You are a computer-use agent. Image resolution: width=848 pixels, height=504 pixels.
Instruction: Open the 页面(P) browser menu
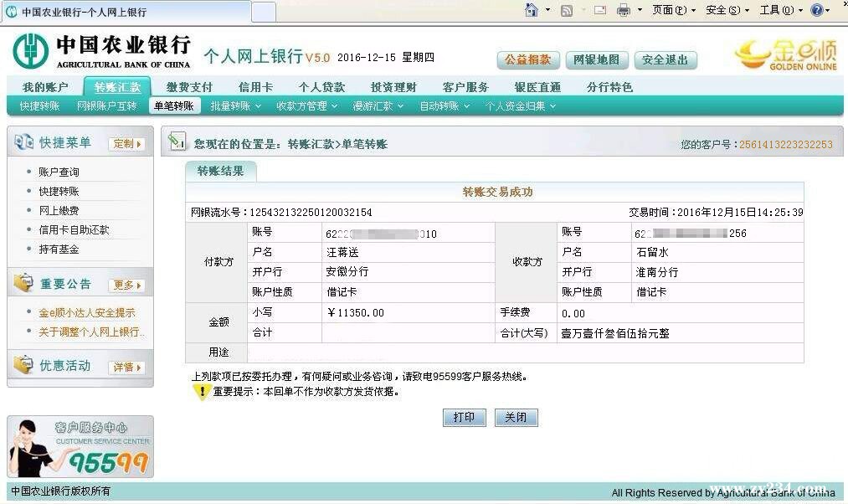(x=674, y=10)
